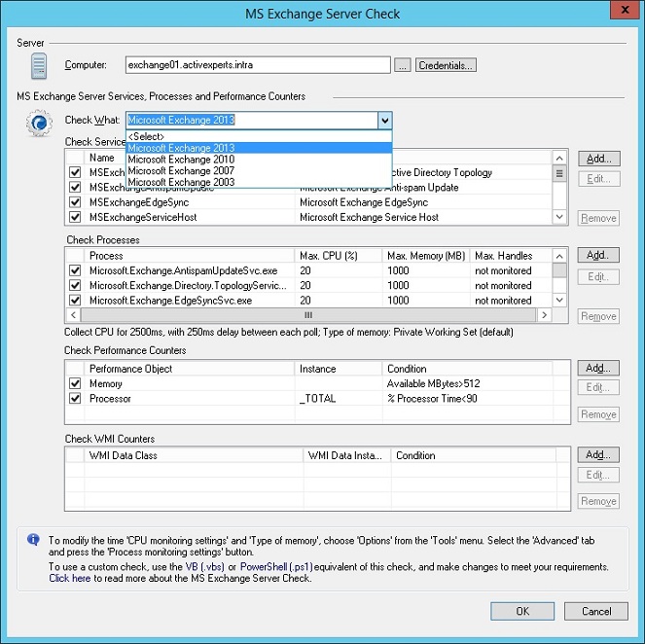
Task: Uncheck the Memory performance counter
Action: coord(75,383)
